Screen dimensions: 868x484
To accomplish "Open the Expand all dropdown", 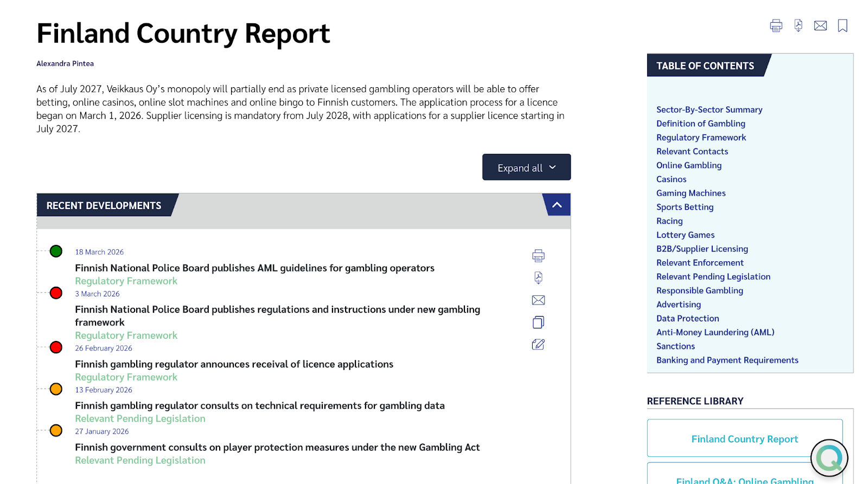I will click(x=526, y=167).
